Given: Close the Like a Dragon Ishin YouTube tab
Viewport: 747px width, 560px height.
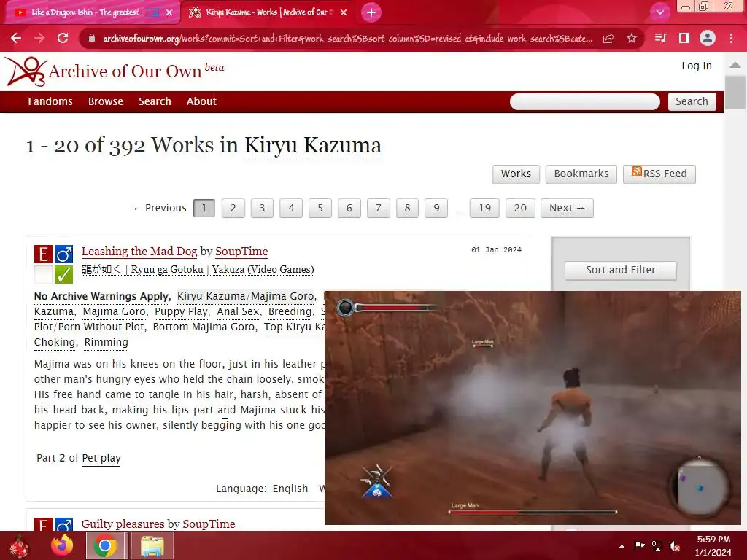Looking at the screenshot, I should [169, 13].
